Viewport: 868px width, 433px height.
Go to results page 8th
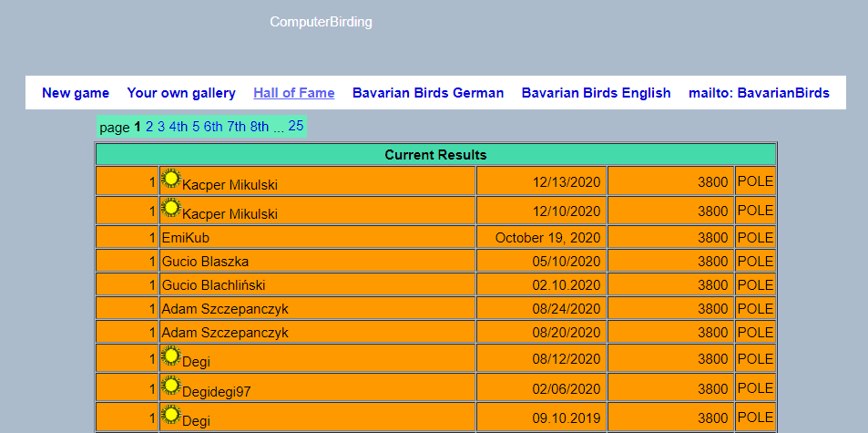tap(260, 127)
